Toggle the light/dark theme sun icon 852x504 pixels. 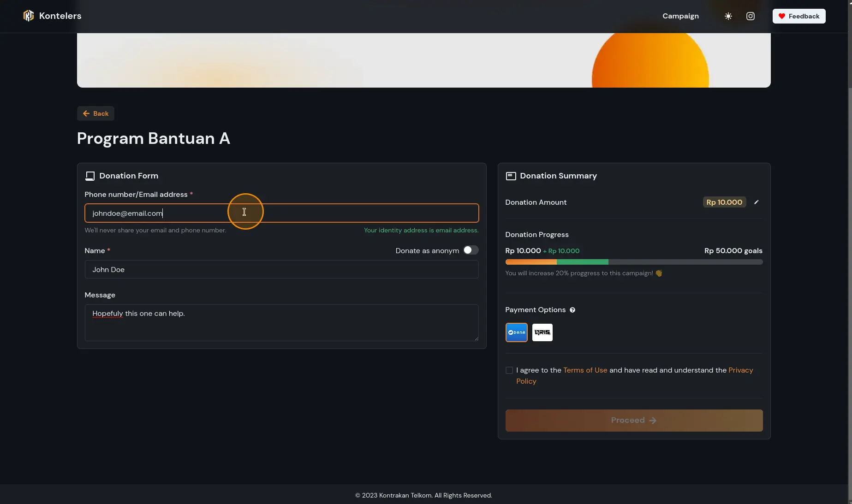pos(728,16)
